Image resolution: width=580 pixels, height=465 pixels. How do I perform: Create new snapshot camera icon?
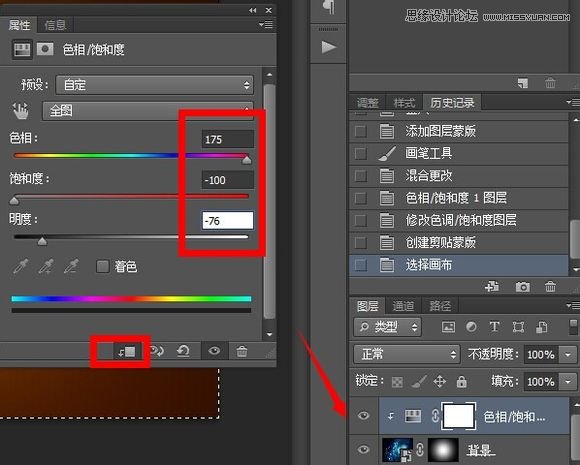522,287
